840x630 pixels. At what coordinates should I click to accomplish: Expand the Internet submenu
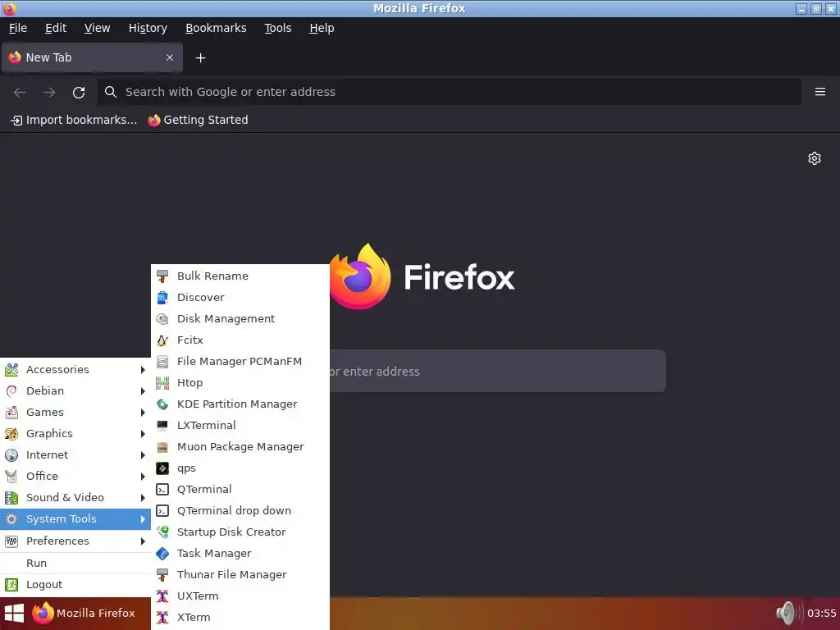pyautogui.click(x=75, y=455)
